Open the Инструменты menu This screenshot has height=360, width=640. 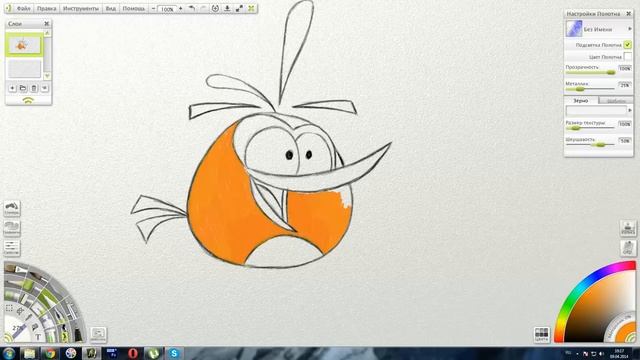pyautogui.click(x=81, y=8)
